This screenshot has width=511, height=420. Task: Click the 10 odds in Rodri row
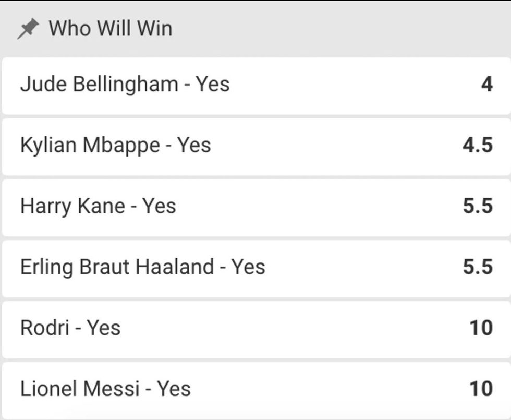(481, 328)
